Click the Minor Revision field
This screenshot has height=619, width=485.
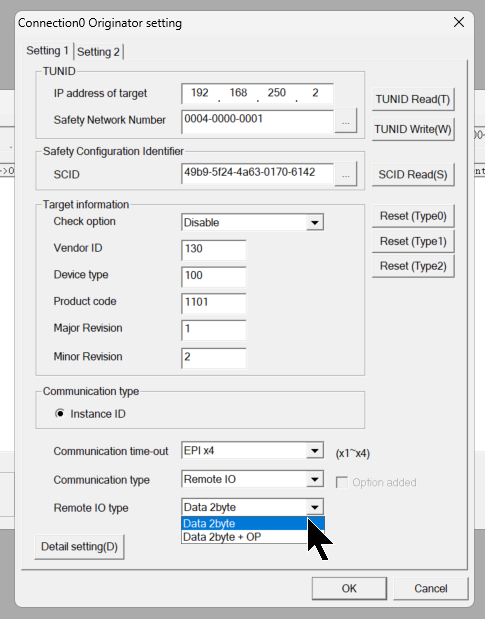[x=213, y=358]
